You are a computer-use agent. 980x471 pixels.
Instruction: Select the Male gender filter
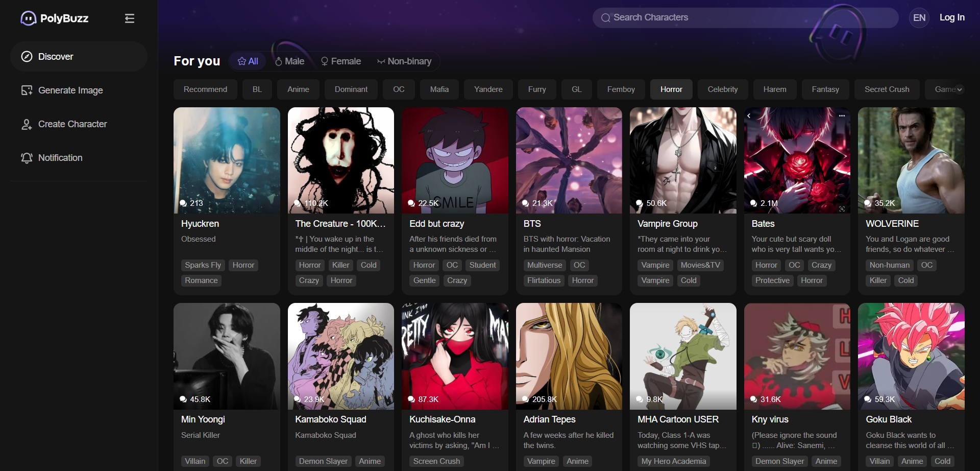click(289, 61)
